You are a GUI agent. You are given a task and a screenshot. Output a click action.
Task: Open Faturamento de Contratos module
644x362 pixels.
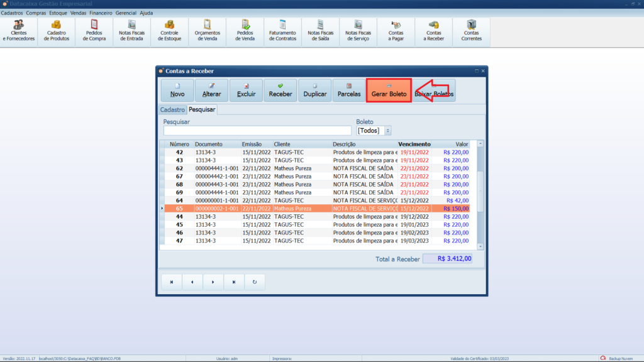[x=282, y=31]
